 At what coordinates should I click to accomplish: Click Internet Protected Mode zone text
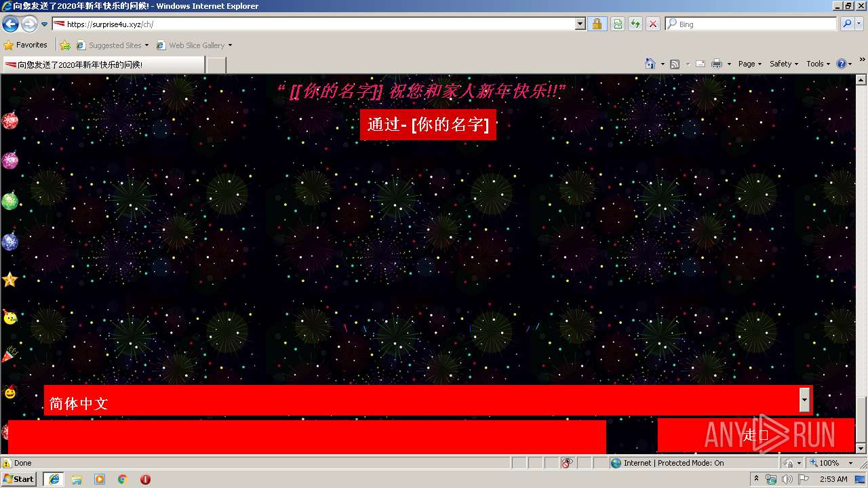click(x=673, y=463)
